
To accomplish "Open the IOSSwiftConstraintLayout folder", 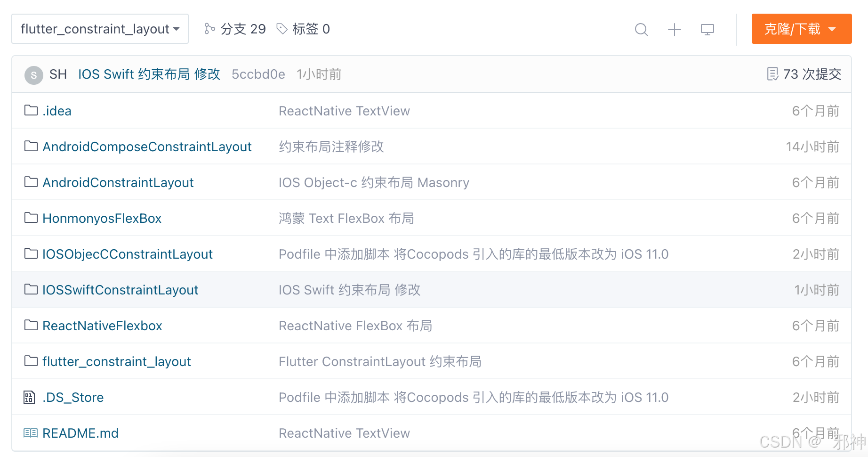I will [x=121, y=290].
